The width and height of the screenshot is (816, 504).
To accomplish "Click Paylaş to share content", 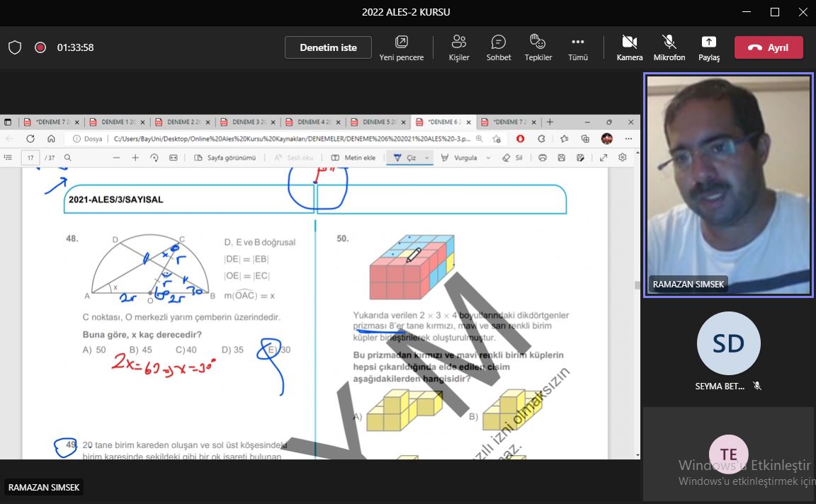I will coord(709,48).
